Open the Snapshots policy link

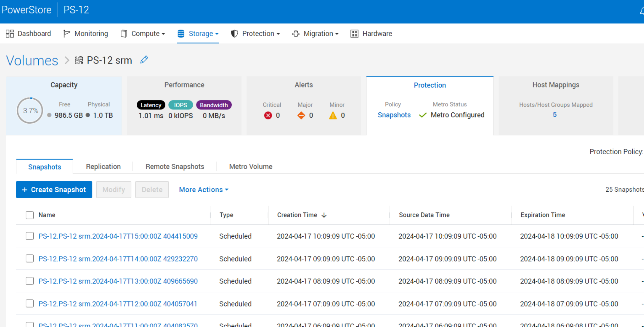pyautogui.click(x=394, y=115)
